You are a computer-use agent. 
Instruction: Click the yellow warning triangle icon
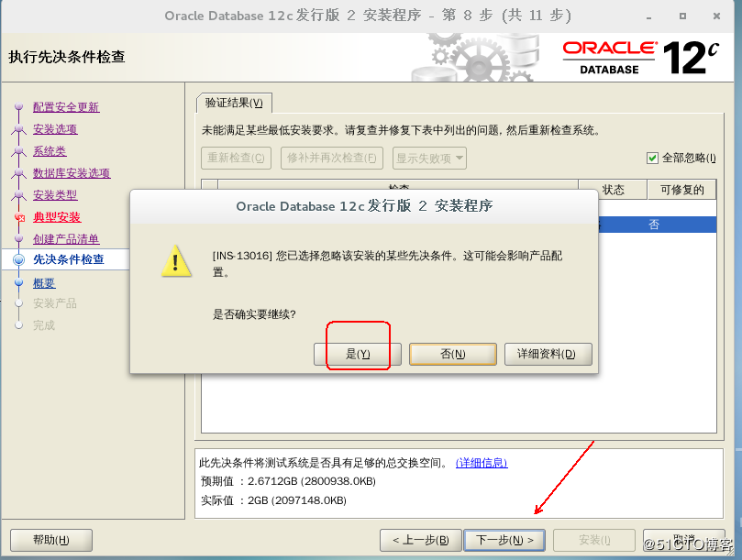176,260
